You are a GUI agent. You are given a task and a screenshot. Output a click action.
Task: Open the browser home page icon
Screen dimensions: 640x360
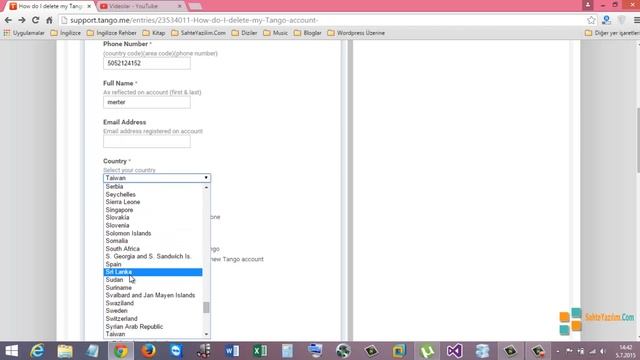[x=49, y=20]
